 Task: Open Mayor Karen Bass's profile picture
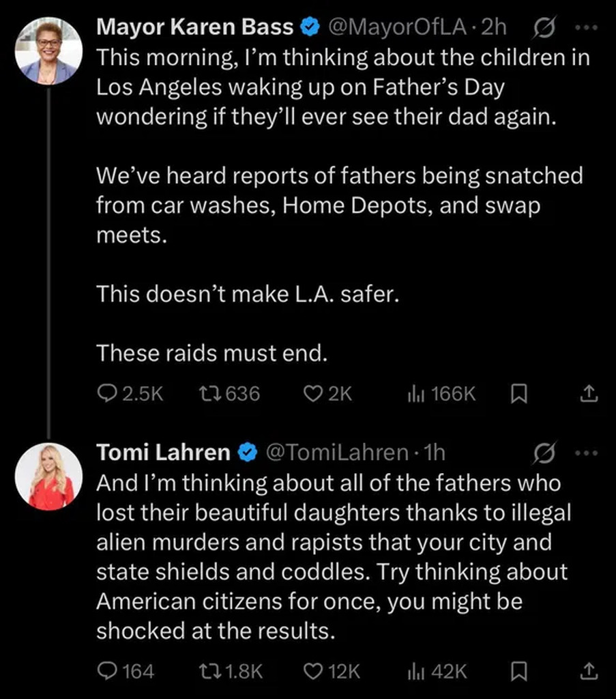pyautogui.click(x=48, y=51)
